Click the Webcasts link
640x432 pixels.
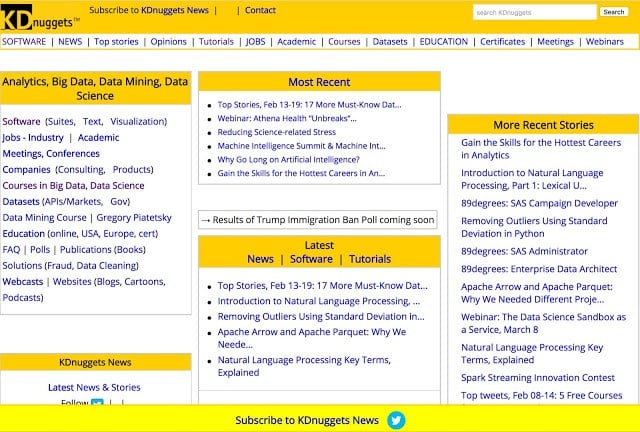(x=23, y=282)
